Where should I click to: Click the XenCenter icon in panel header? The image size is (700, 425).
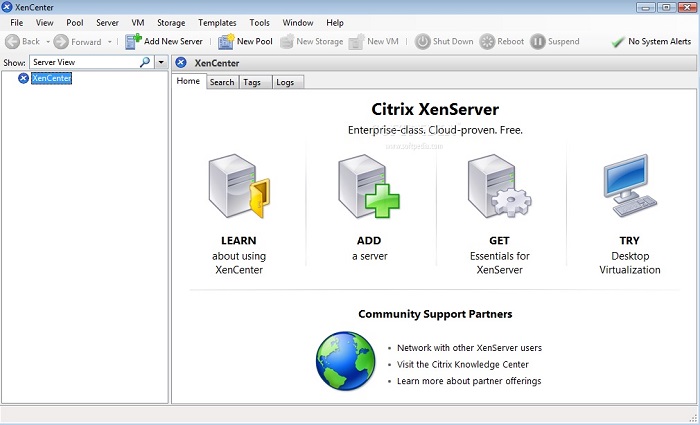tap(181, 62)
